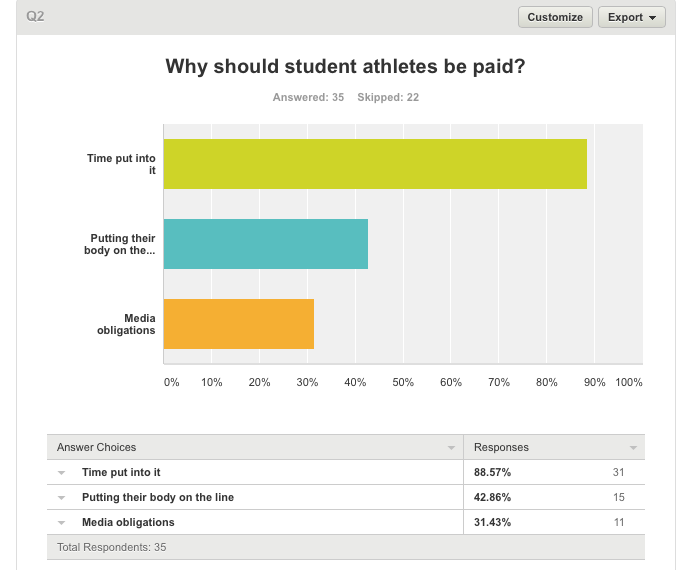Open the Export dropdown menu
The width and height of the screenshot is (685, 570).
[631, 17]
